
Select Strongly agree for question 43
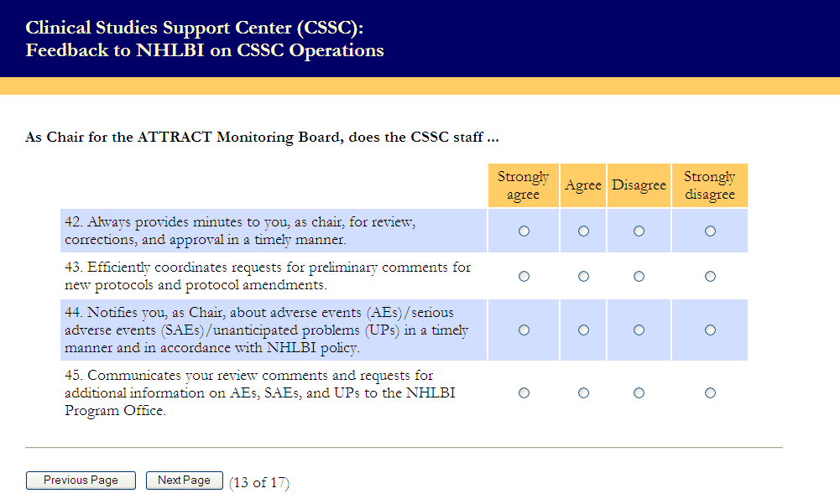pyautogui.click(x=524, y=277)
